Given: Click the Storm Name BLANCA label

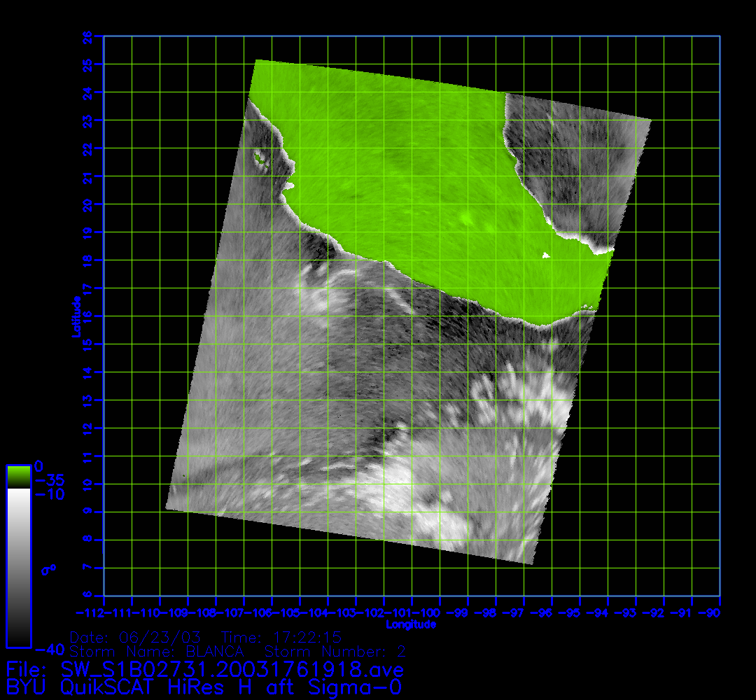Looking at the screenshot, I should tap(156, 652).
